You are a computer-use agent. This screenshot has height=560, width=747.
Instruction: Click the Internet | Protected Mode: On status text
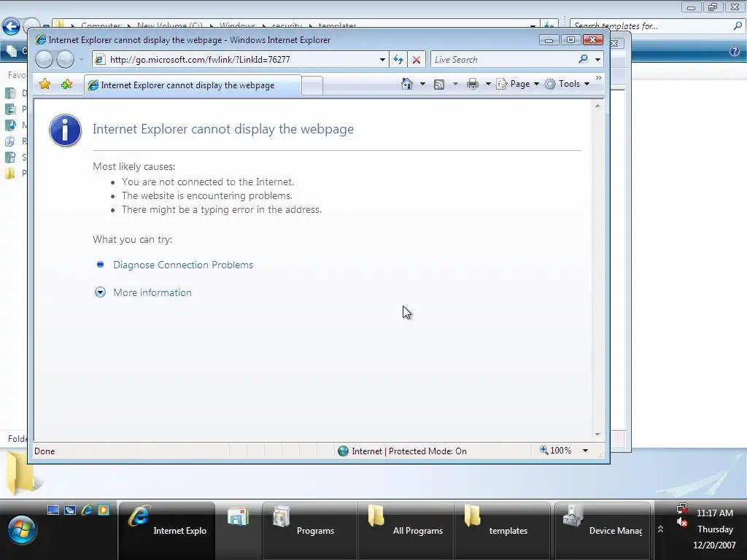[x=409, y=451]
